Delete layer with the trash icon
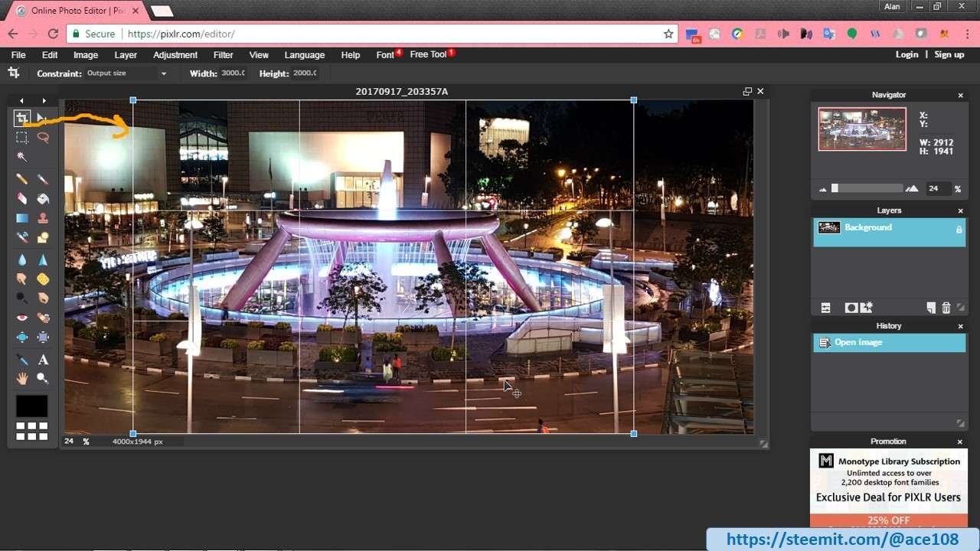Viewport: 980px width, 551px height. [946, 308]
